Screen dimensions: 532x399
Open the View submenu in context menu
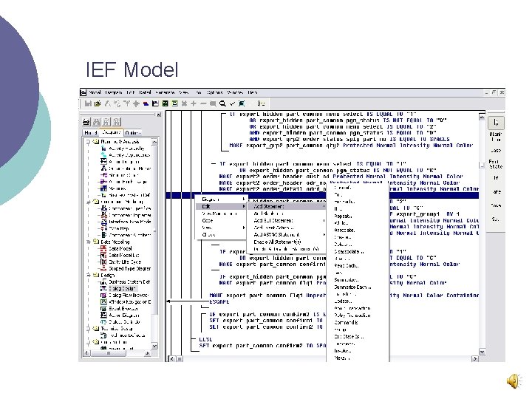[x=222, y=228]
